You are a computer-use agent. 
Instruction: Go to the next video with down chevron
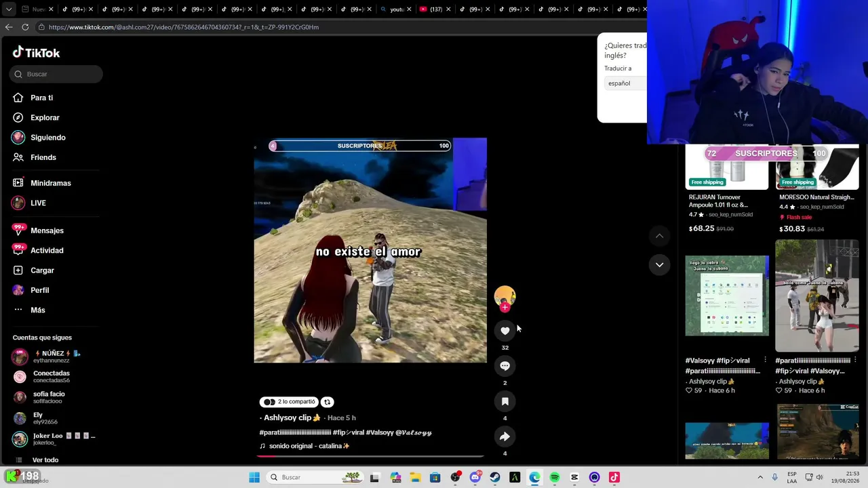[659, 264]
